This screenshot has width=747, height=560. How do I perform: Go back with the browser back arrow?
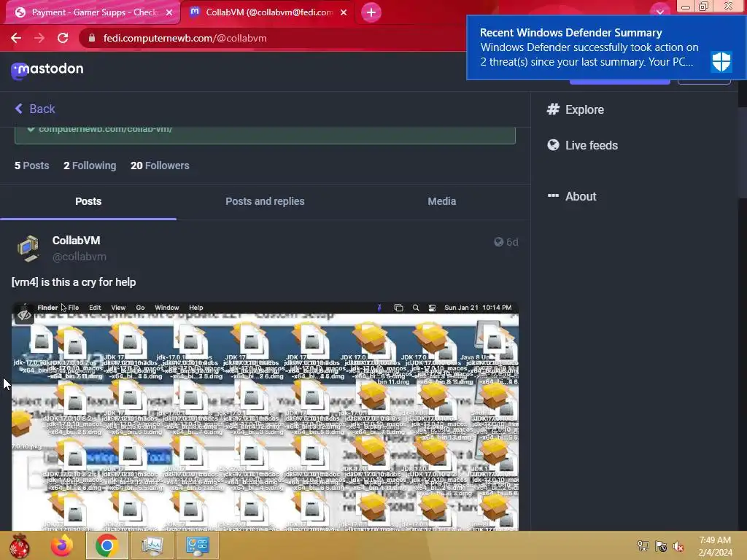[16, 38]
